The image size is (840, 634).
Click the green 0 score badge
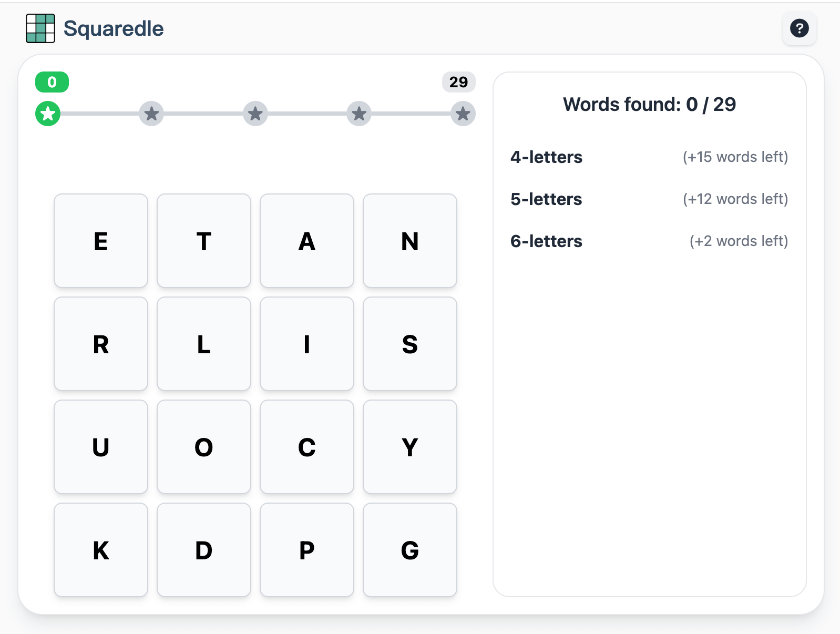coord(52,82)
